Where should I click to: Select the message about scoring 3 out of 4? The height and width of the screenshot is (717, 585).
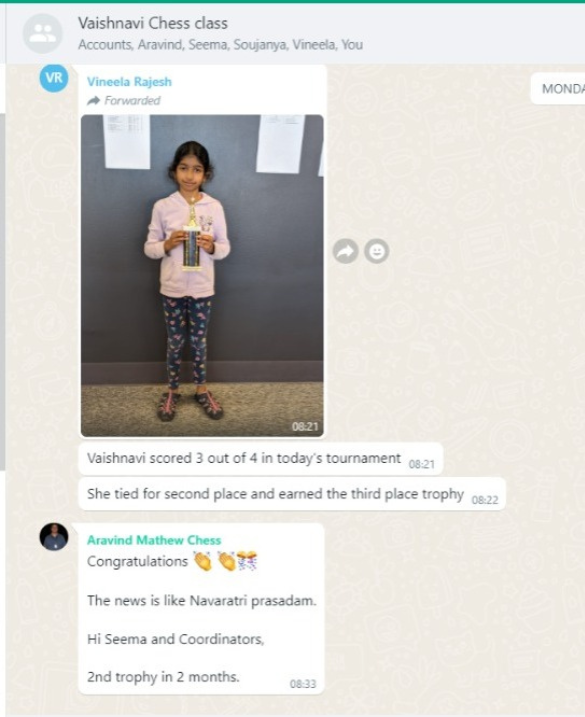(x=261, y=459)
